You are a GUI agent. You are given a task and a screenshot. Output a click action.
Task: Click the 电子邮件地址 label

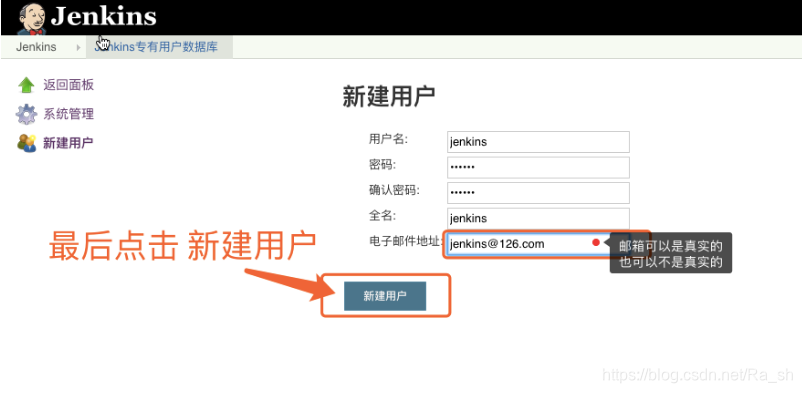point(406,241)
